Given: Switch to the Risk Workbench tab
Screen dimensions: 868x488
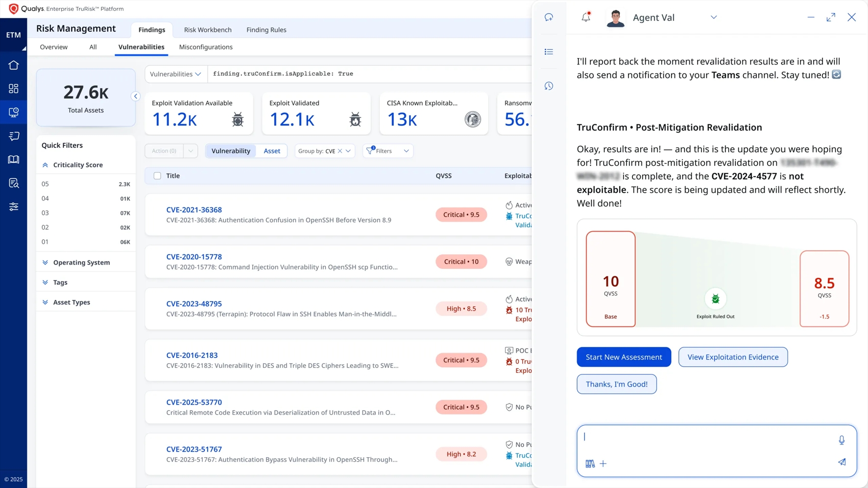Looking at the screenshot, I should point(208,30).
